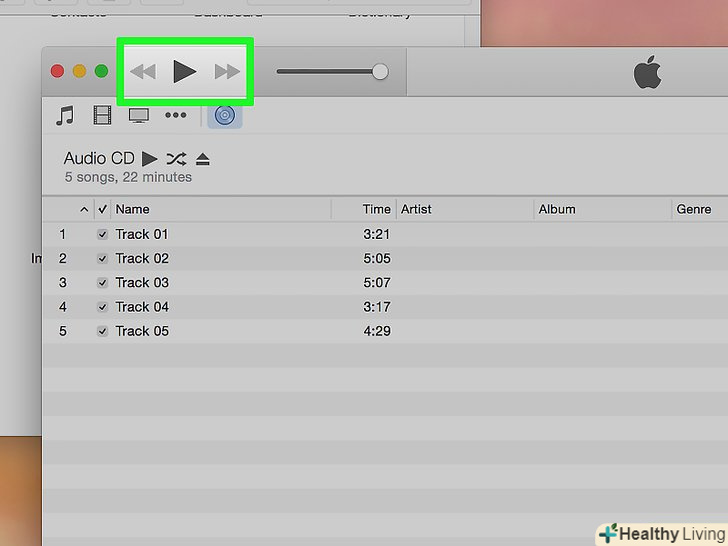Click the 5:05 time of Track 02
This screenshot has width=728, height=546.
(x=377, y=258)
